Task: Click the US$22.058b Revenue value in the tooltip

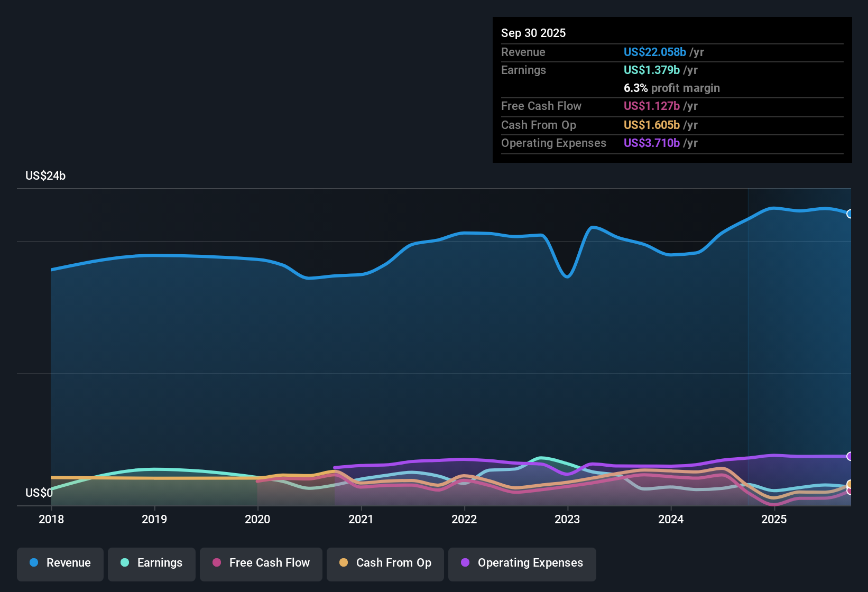Action: (654, 52)
